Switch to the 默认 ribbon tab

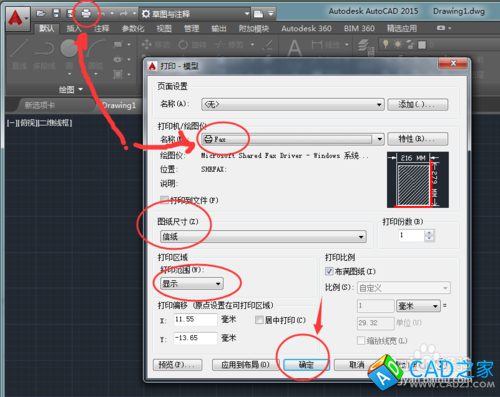[46, 29]
